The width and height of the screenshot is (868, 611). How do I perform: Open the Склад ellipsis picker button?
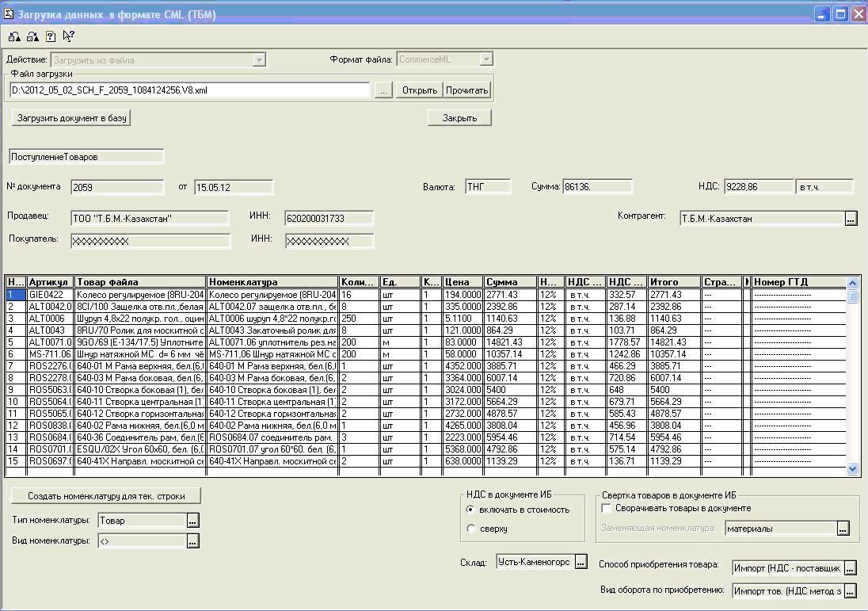581,562
